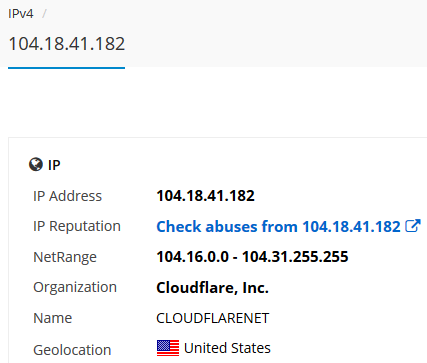Open the external link icon after abuses link
Image resolution: width=427 pixels, height=363 pixels.
pos(413,226)
